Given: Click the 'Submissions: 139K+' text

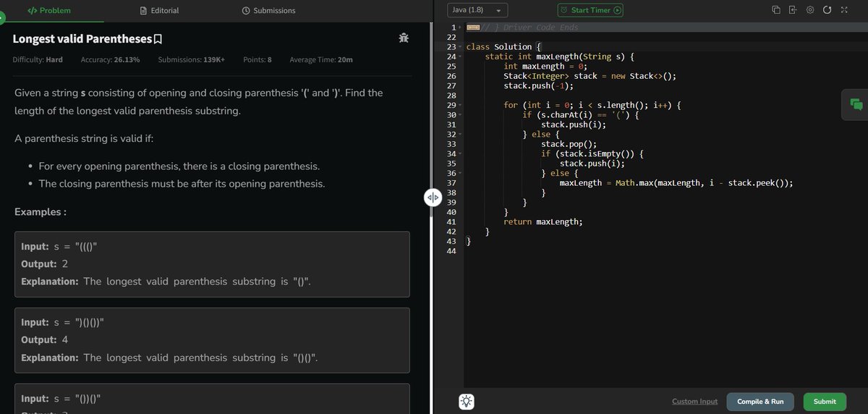Looking at the screenshot, I should pyautogui.click(x=192, y=59).
